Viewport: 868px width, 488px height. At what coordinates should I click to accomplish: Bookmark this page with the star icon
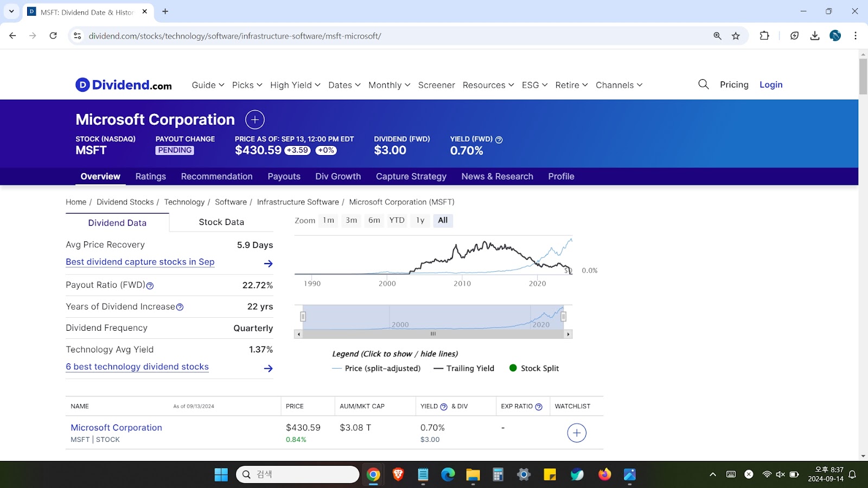[x=736, y=36]
